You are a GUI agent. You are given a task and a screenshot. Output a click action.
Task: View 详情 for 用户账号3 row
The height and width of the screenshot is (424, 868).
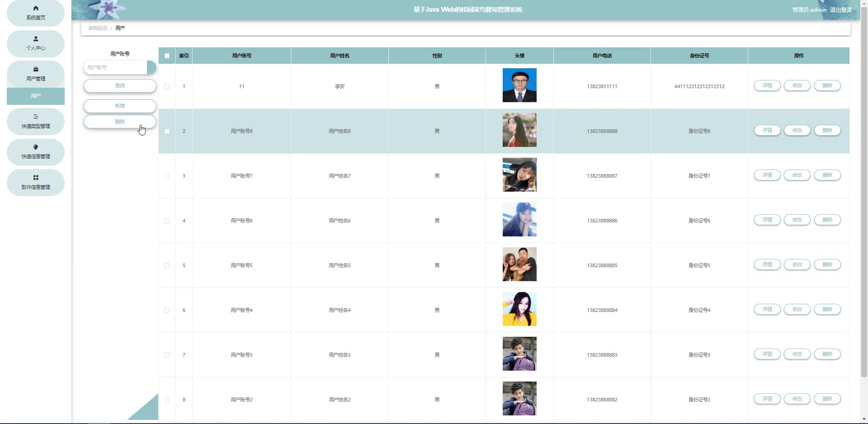pyautogui.click(x=767, y=354)
